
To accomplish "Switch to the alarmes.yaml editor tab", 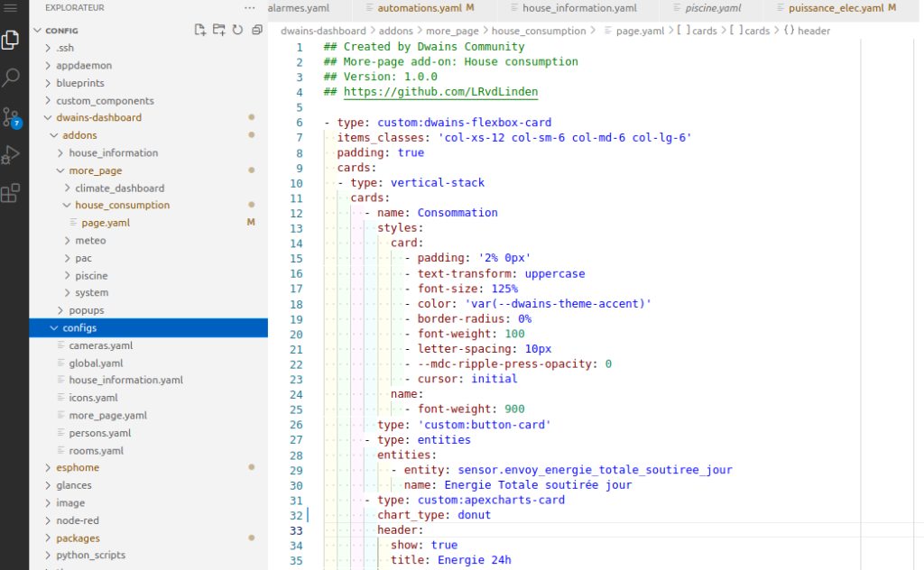I will click(x=310, y=8).
